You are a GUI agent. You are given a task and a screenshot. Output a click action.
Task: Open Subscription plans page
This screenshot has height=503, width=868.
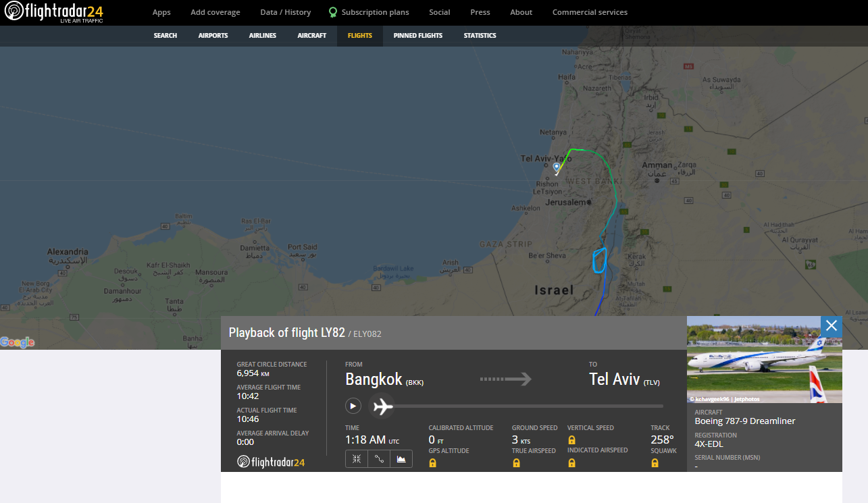[x=375, y=12]
